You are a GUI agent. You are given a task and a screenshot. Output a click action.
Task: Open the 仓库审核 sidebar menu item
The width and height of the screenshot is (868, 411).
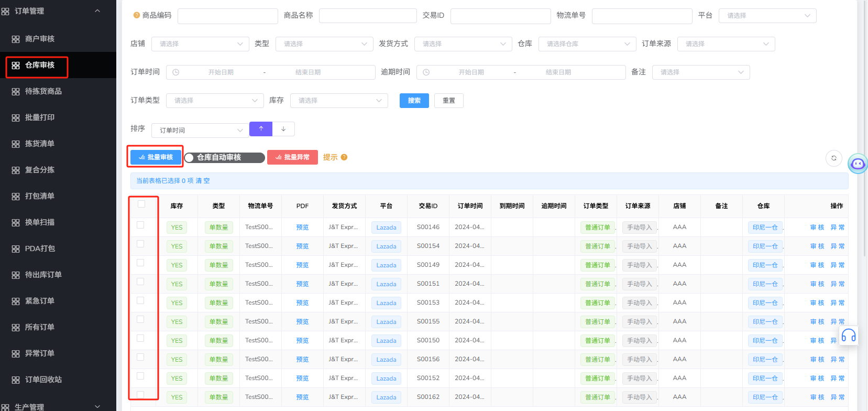(40, 65)
